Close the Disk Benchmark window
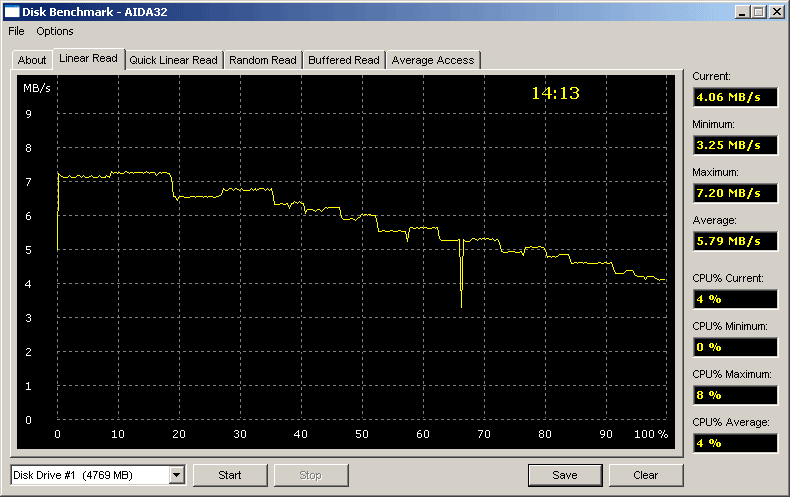 coord(776,12)
